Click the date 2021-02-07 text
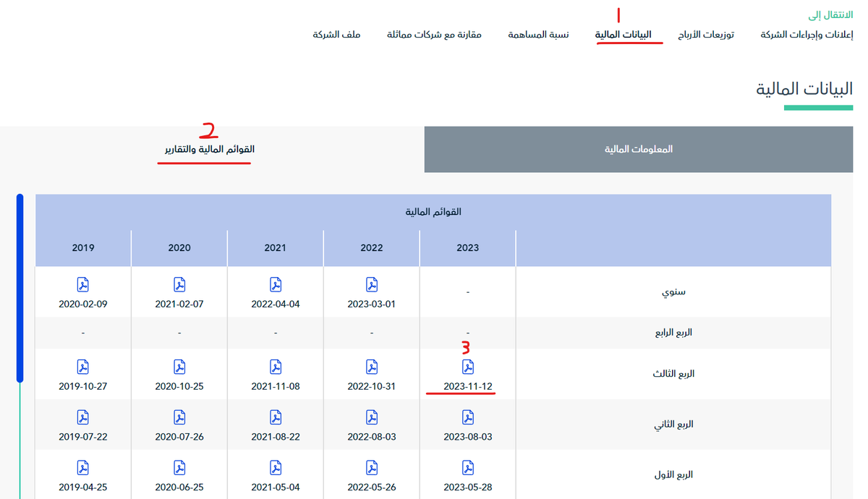The image size is (868, 499). pos(179,304)
